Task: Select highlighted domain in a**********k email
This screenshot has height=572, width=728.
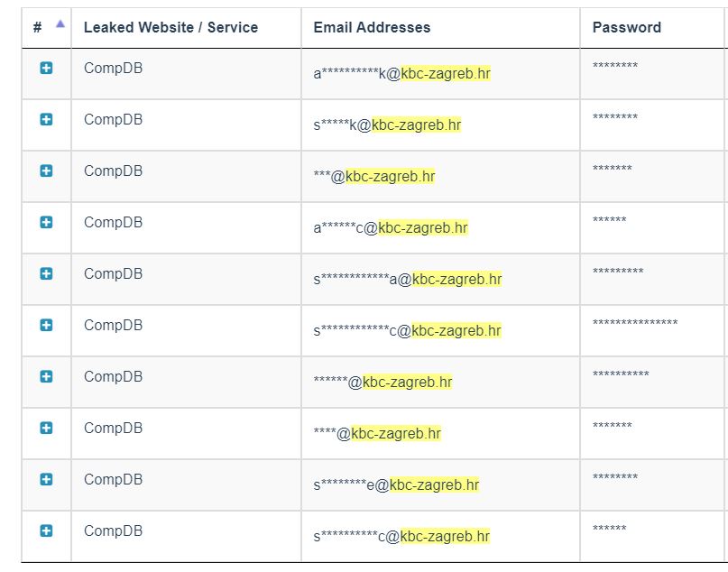Action: [446, 73]
